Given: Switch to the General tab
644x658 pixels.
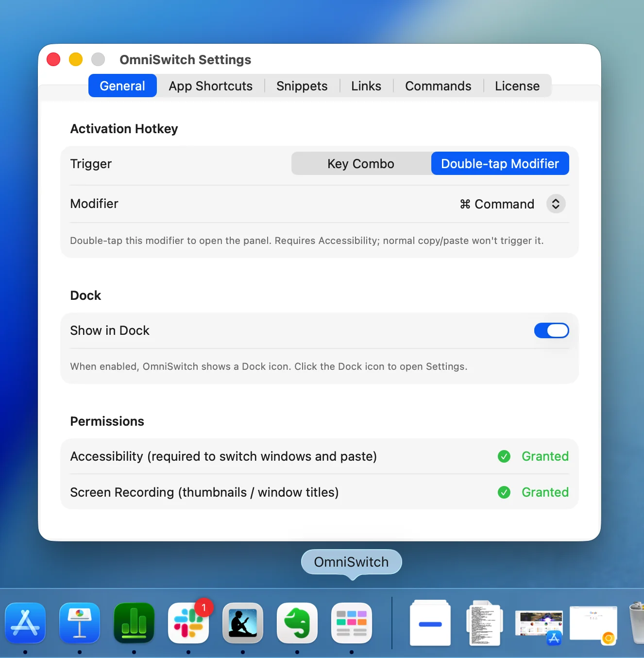Looking at the screenshot, I should coord(122,86).
